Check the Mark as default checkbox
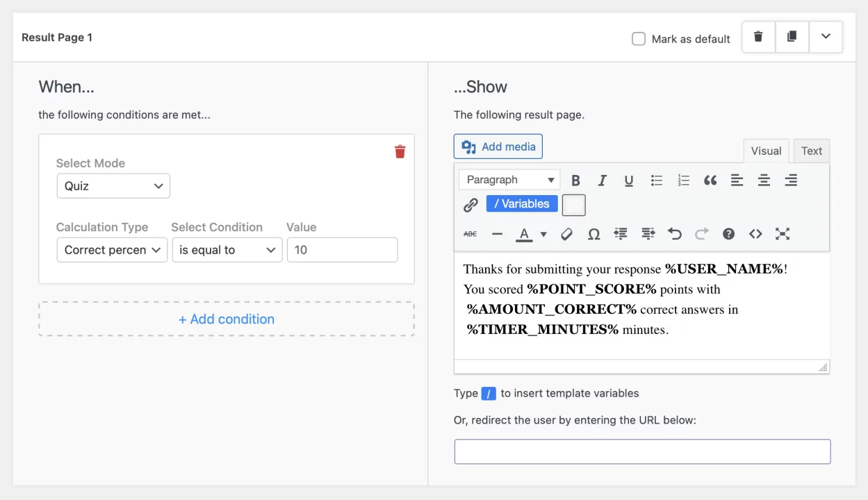Viewport: 868px width, 500px height. (x=638, y=39)
